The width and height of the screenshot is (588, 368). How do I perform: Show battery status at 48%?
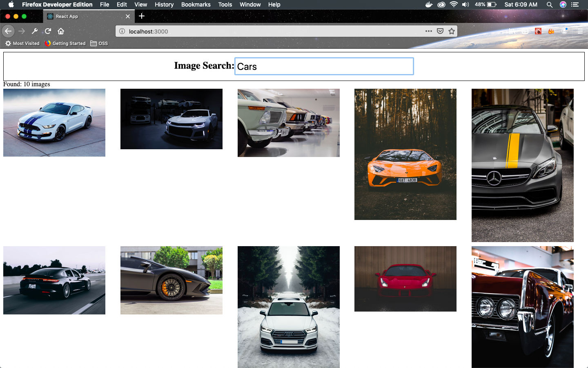coord(486,4)
